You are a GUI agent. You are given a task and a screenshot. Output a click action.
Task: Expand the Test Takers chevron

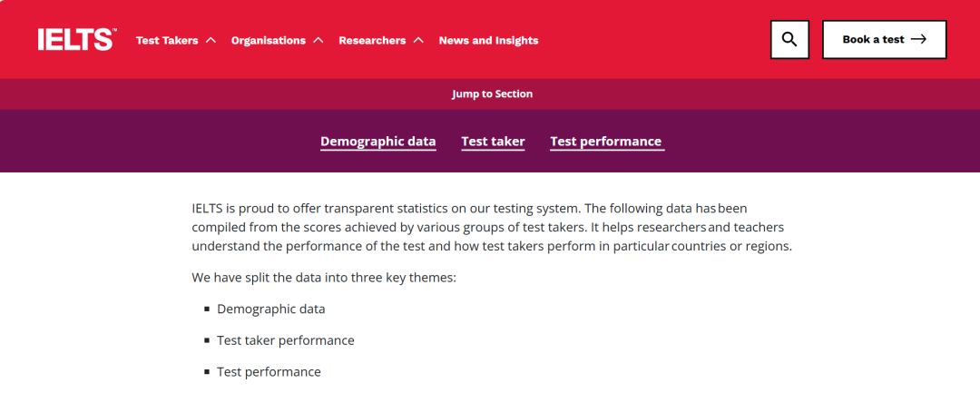(x=211, y=40)
